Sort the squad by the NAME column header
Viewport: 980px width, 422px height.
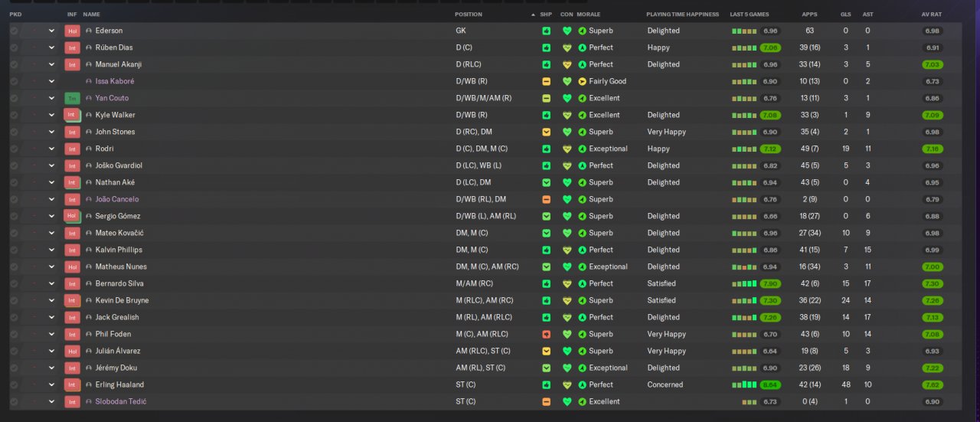pyautogui.click(x=91, y=15)
